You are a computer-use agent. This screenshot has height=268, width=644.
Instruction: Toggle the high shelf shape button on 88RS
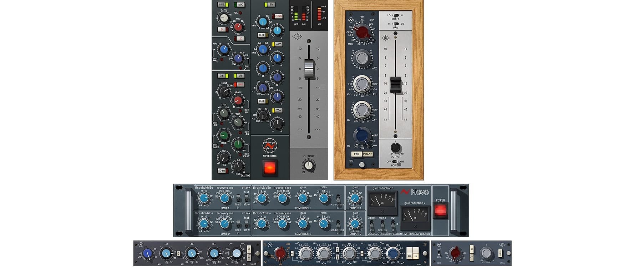pos(277,44)
